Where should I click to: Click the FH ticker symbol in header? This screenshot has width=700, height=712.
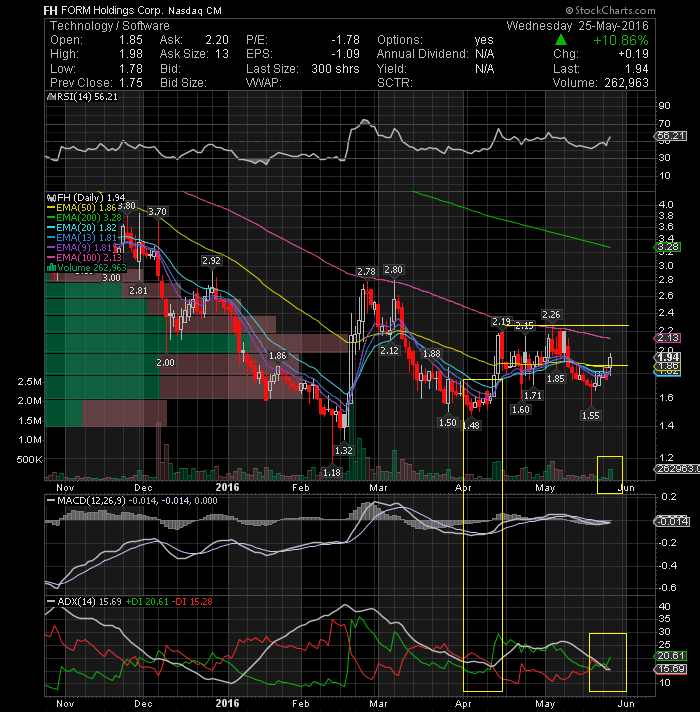tap(50, 10)
